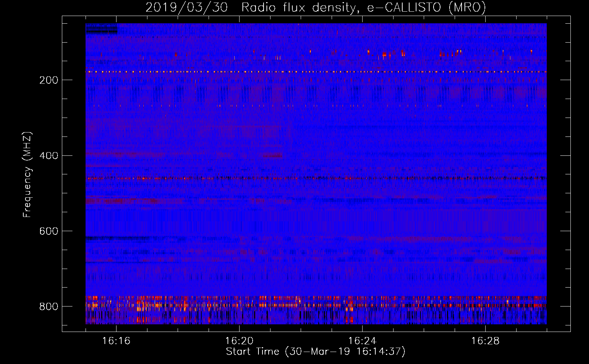Click the '800' frequency axis label
589x364 pixels.
point(49,307)
